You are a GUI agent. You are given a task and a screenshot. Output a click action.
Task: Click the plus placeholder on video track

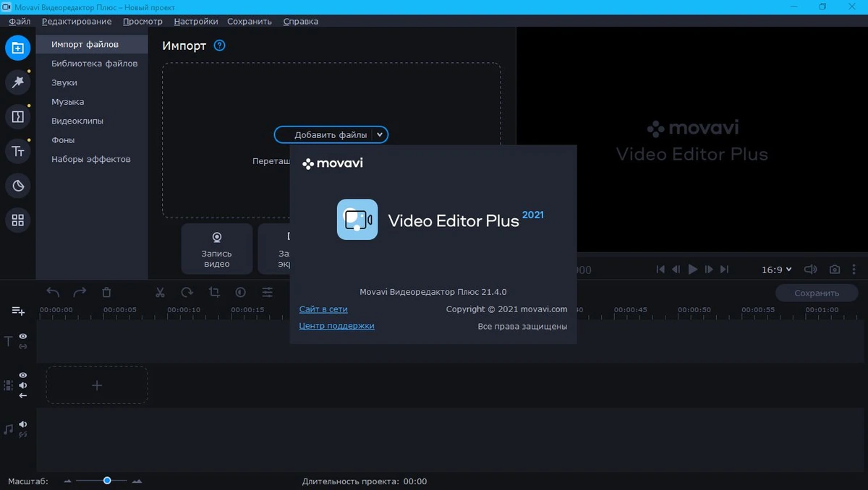(97, 385)
